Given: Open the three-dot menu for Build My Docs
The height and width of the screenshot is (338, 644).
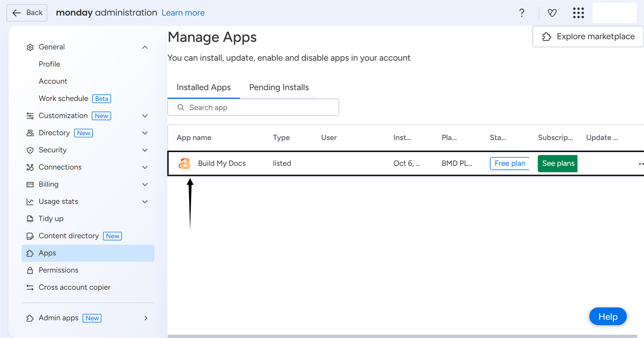Looking at the screenshot, I should pyautogui.click(x=641, y=164).
